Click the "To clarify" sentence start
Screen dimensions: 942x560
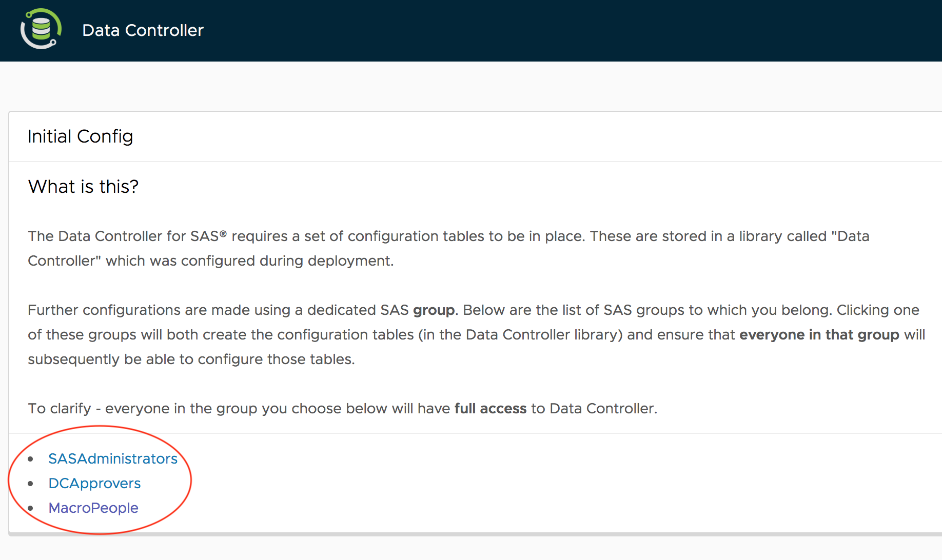click(59, 409)
